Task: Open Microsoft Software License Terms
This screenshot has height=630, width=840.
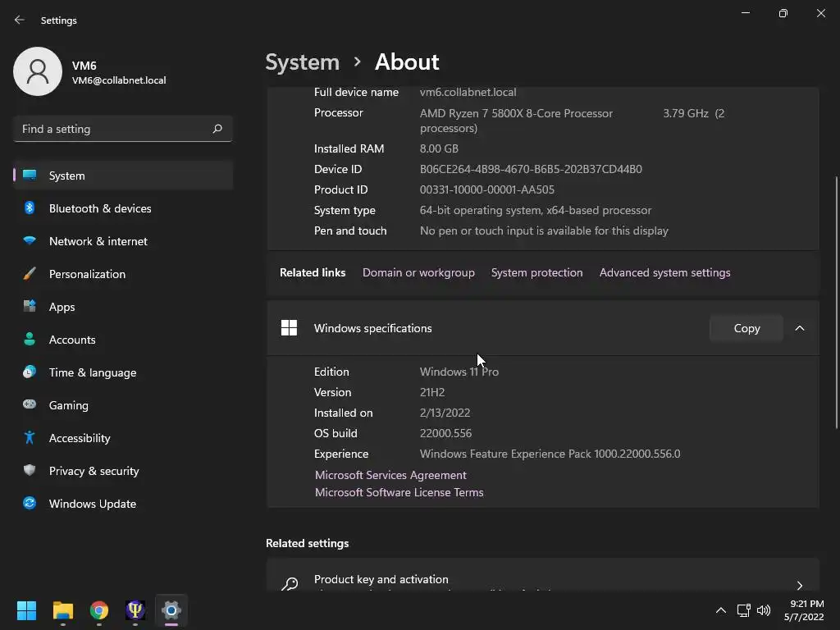Action: pos(399,492)
